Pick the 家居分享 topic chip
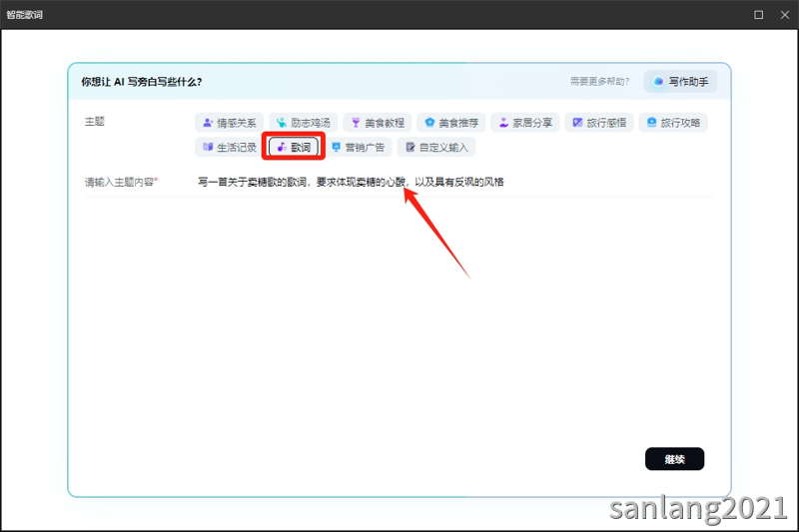 coord(525,123)
